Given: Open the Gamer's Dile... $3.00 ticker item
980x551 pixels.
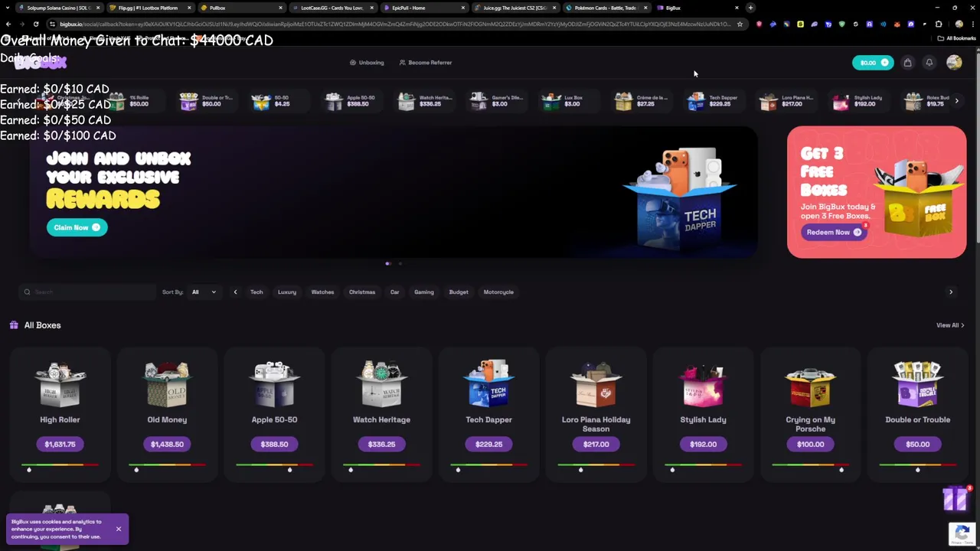Looking at the screenshot, I should tap(496, 101).
